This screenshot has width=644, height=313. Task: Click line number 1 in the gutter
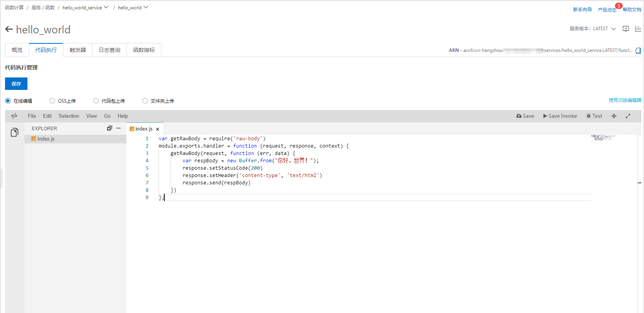[x=147, y=139]
